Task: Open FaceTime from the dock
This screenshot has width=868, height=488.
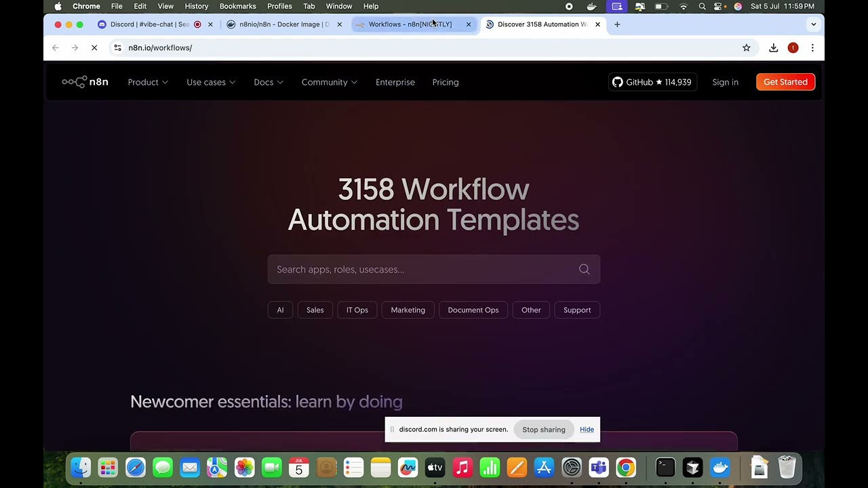Action: point(271,468)
